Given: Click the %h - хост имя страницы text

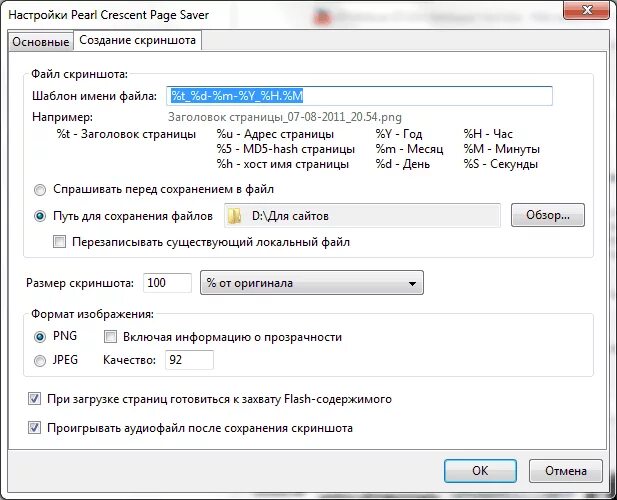Looking at the screenshot, I should click(283, 164).
